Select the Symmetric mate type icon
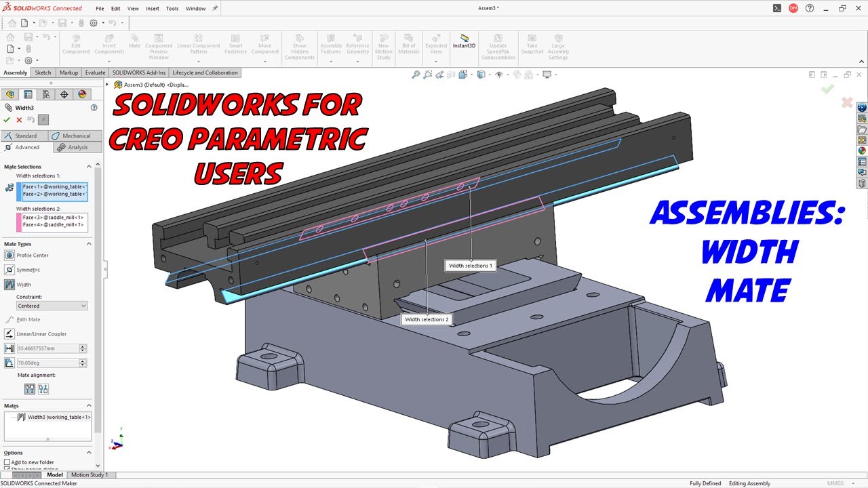This screenshot has width=868, height=488. click(9, 270)
